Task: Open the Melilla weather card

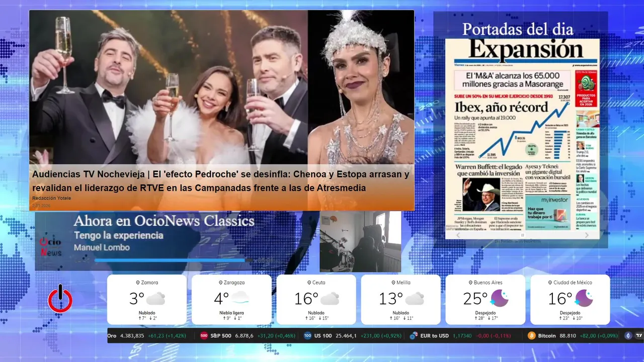Action: [400, 300]
